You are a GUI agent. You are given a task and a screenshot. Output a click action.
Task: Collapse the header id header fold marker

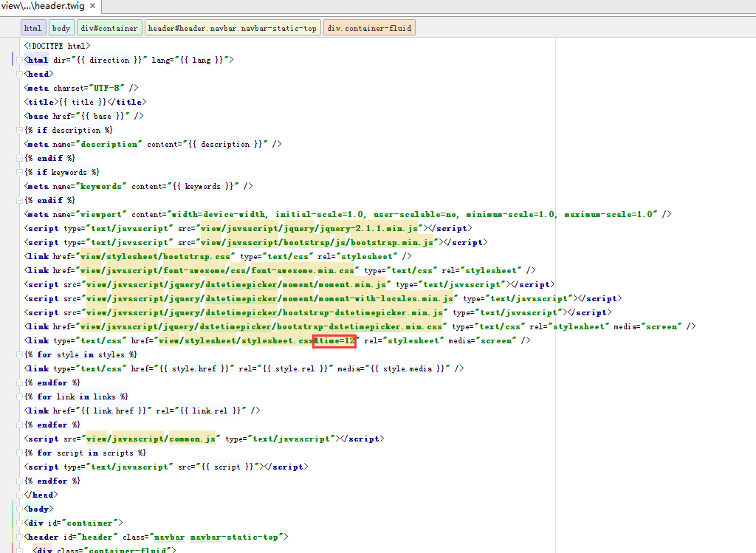[20, 537]
